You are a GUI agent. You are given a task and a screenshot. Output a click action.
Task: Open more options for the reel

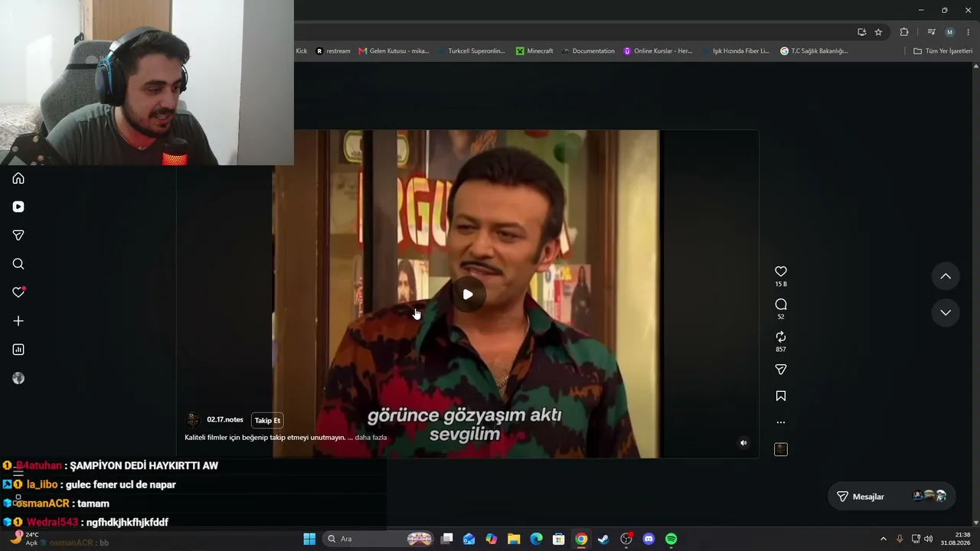point(781,422)
